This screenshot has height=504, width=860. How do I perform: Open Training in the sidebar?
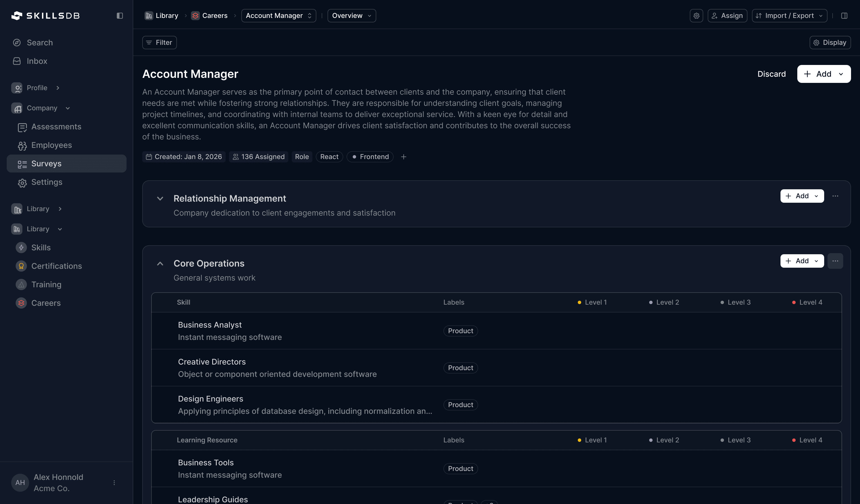click(x=46, y=284)
